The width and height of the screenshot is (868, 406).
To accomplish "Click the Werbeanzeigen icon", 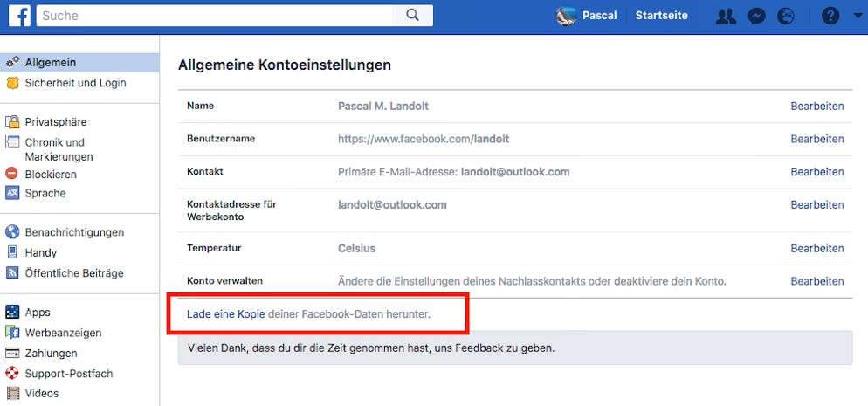I will pos(12,333).
